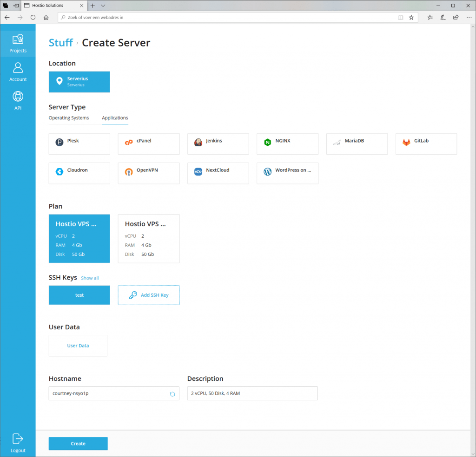
Task: Select the NGINX application icon
Action: 267,142
